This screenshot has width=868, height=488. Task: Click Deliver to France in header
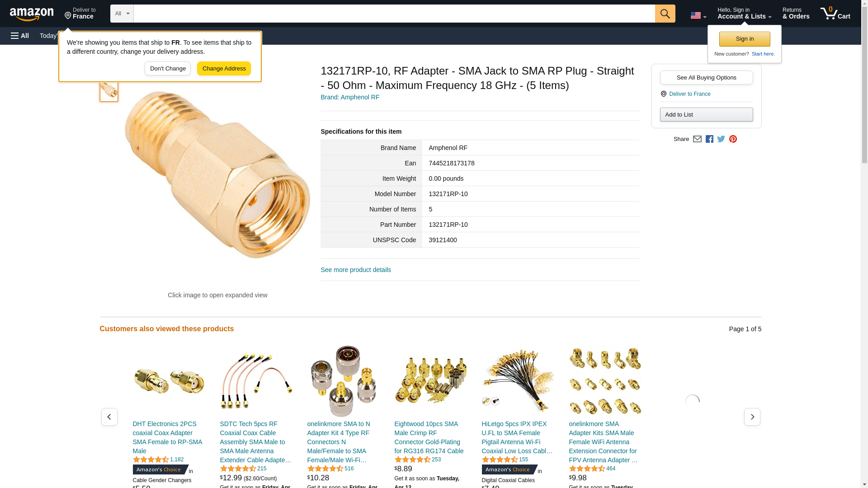[80, 14]
